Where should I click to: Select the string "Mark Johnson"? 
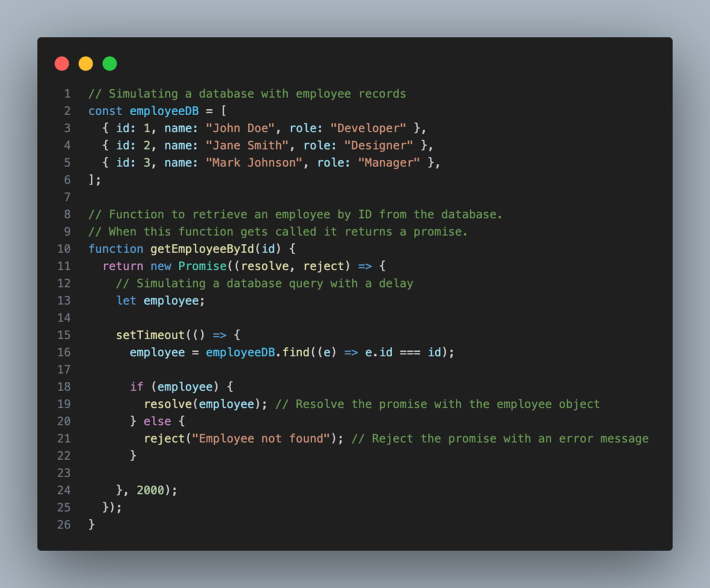click(254, 162)
